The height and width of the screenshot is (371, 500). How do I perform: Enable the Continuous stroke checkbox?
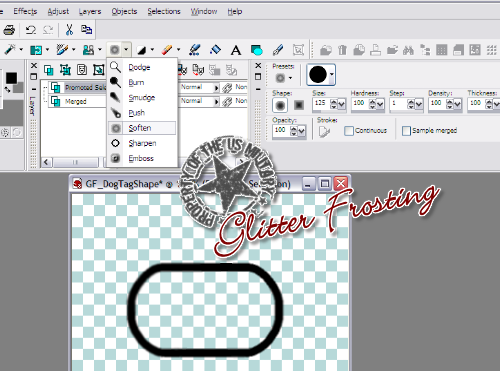[x=349, y=131]
